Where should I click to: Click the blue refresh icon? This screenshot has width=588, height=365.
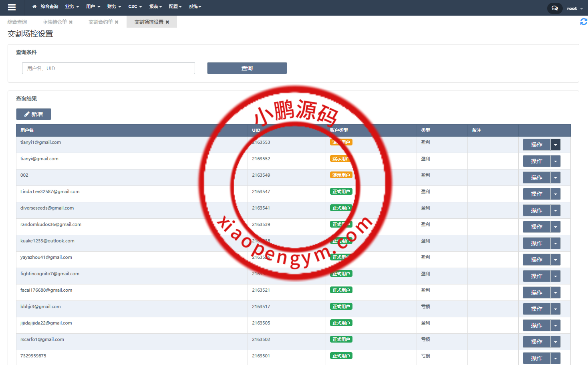(x=584, y=22)
